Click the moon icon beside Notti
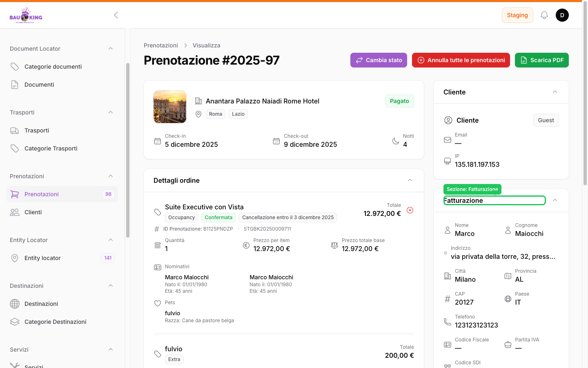 396,141
